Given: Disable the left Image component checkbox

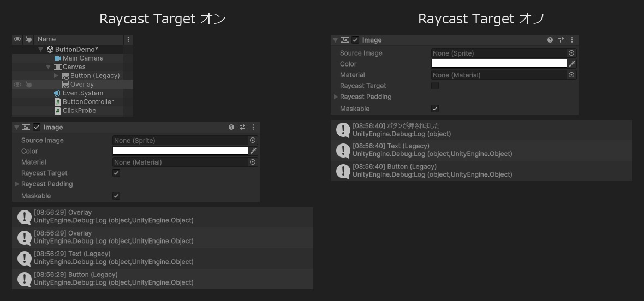Looking at the screenshot, I should (x=37, y=127).
